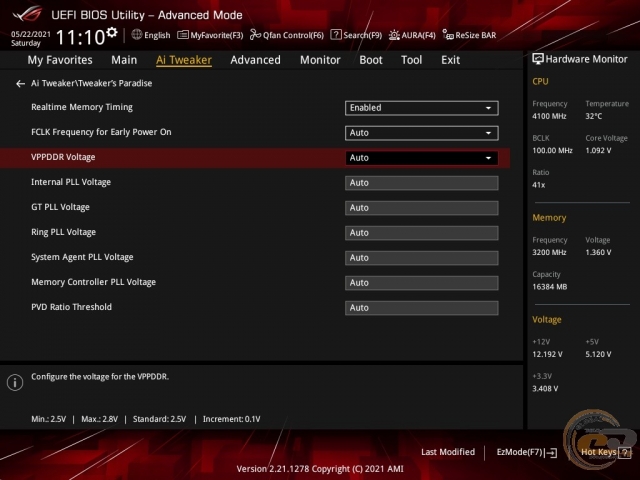Click the info icon beside help text
Image resolution: width=640 pixels, height=480 pixels.
click(15, 382)
